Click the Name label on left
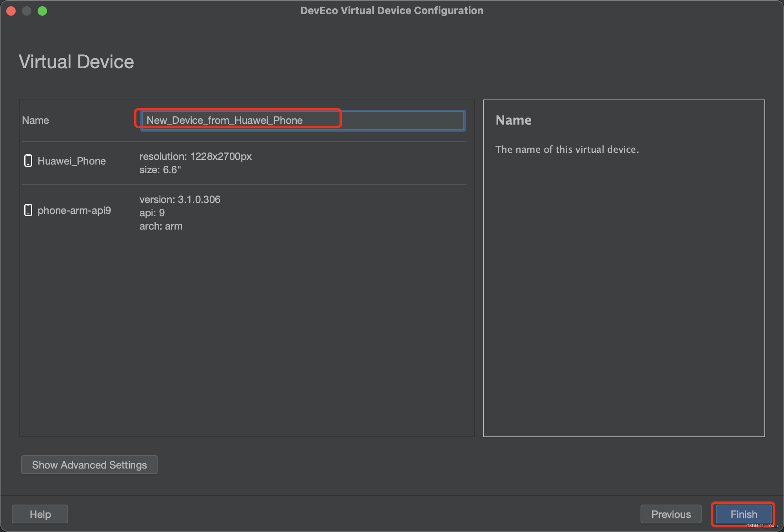 (35, 120)
